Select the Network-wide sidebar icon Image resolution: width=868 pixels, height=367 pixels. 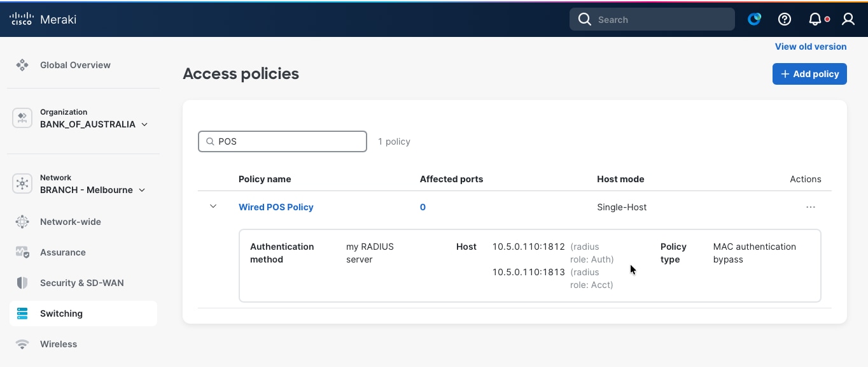click(22, 221)
